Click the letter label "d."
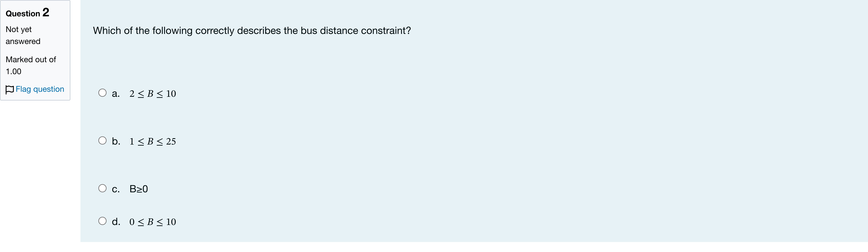The height and width of the screenshot is (252, 868). pos(116,222)
